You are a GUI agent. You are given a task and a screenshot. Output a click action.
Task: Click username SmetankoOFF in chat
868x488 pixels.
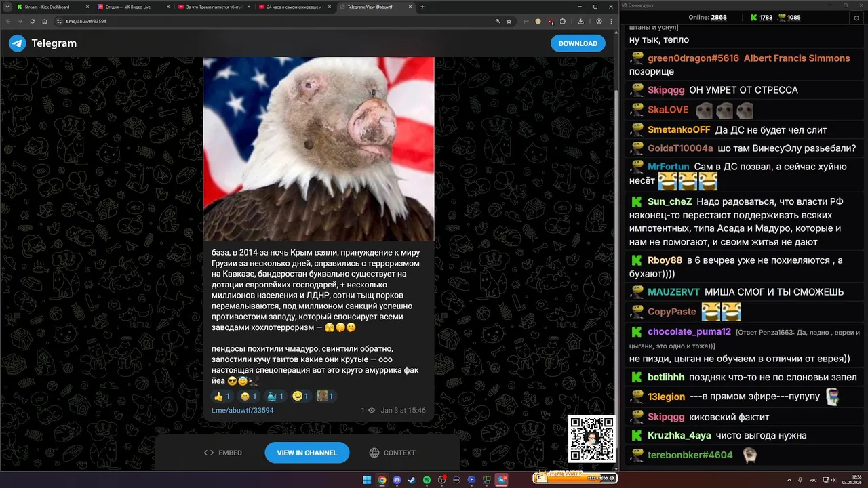coord(679,129)
